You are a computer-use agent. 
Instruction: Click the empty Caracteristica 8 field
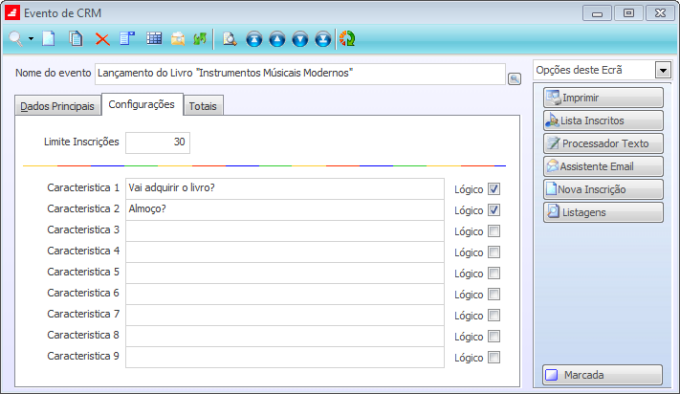point(285,336)
